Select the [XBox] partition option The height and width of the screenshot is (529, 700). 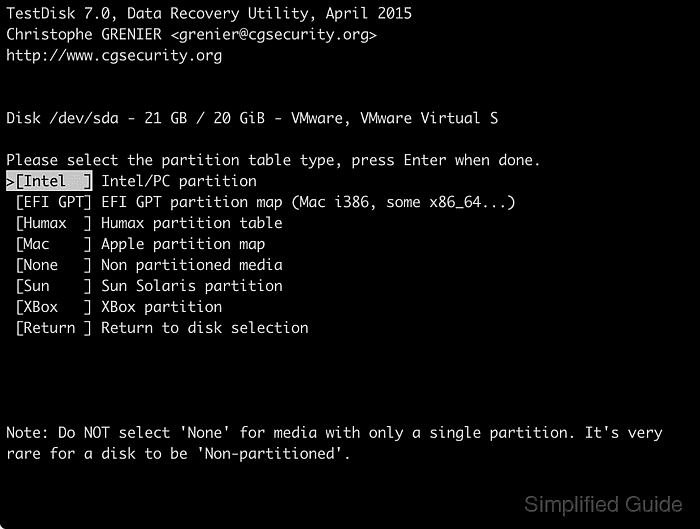pyautogui.click(x=54, y=307)
